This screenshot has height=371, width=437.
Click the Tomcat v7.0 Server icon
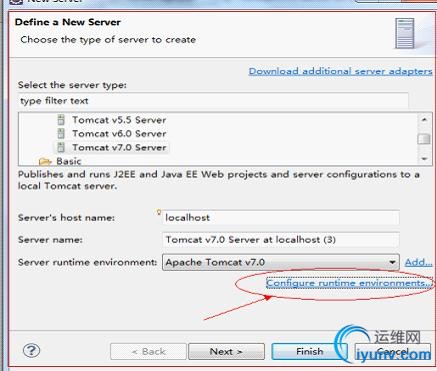[61, 147]
